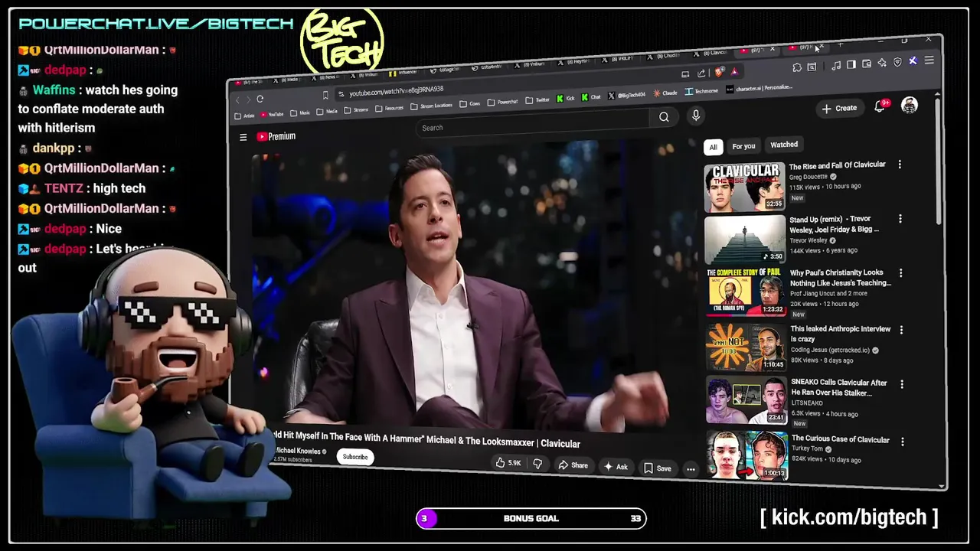Open the Michael Knowles channel link
The image size is (980, 551).
coord(298,451)
